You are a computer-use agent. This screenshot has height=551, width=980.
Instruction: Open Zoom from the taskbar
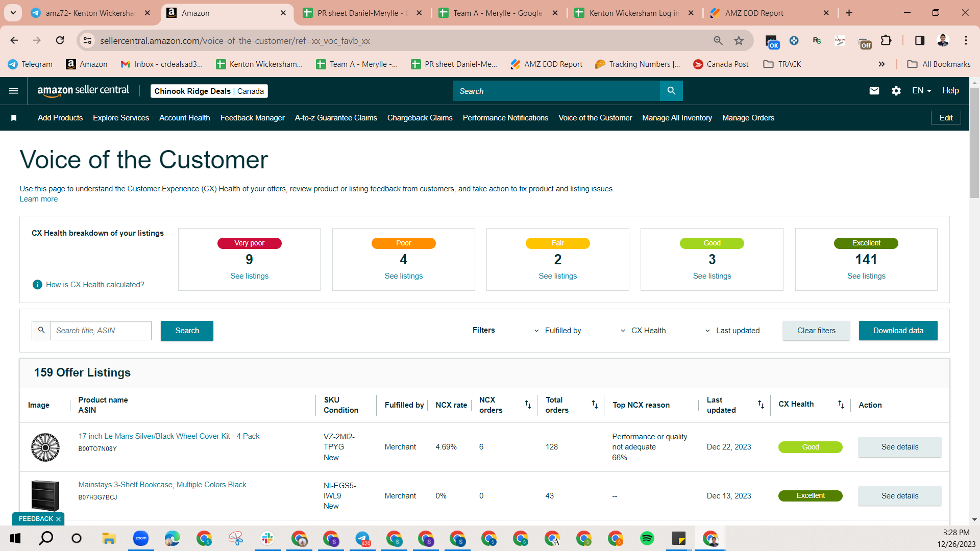click(x=141, y=538)
